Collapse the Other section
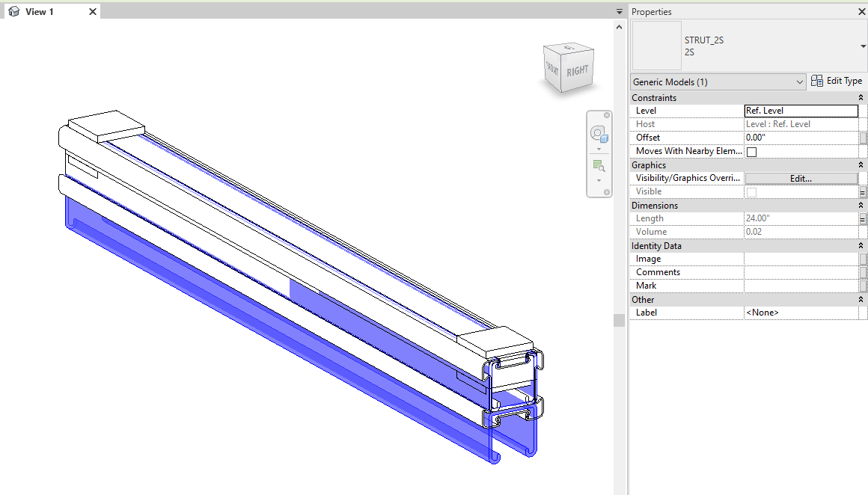Screen dimensions: 868x495 [861, 299]
